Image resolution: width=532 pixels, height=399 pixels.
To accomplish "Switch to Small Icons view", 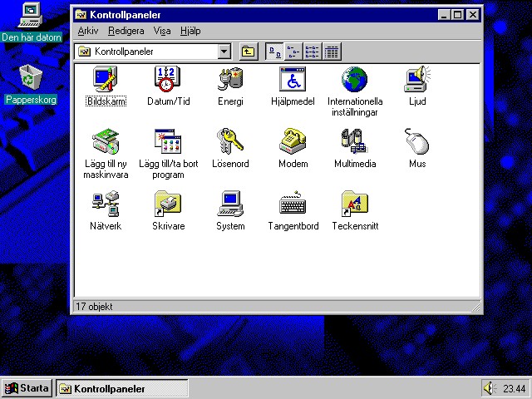I will click(293, 52).
